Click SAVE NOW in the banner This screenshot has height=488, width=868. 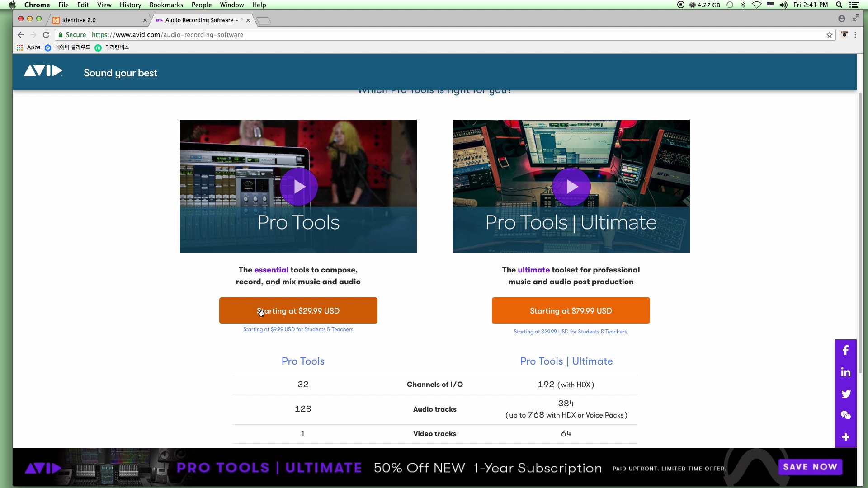810,467
